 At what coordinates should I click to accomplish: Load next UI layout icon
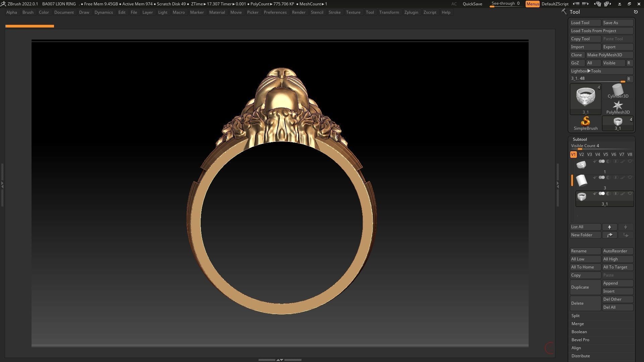pyautogui.click(x=608, y=4)
